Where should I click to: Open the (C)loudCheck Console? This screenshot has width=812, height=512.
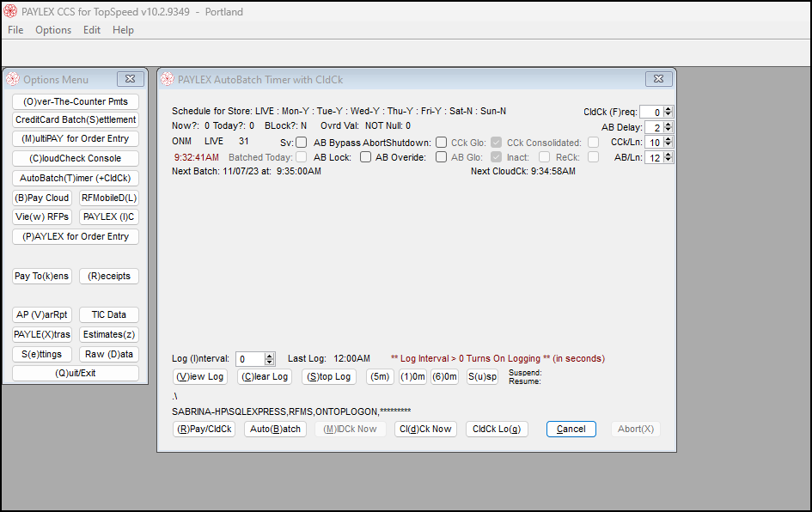[x=76, y=158]
